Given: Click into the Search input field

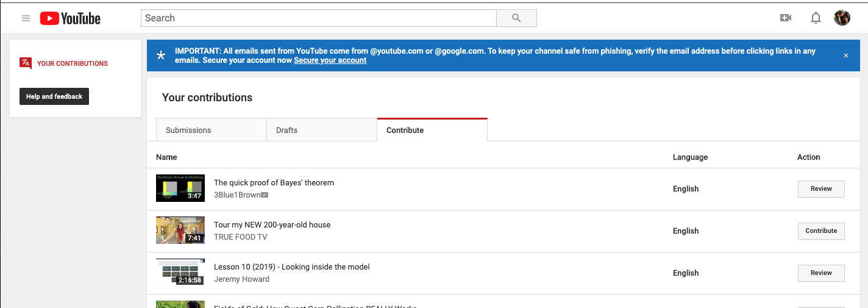Looking at the screenshot, I should (318, 18).
